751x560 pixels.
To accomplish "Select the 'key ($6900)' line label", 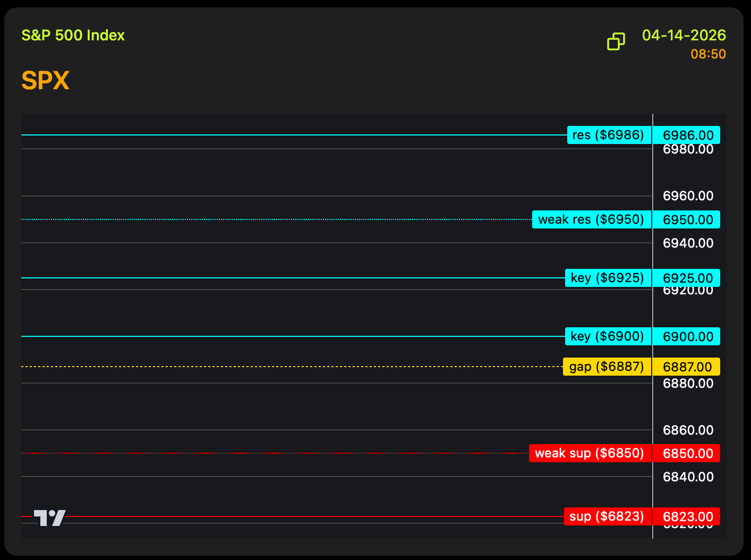I will point(608,336).
